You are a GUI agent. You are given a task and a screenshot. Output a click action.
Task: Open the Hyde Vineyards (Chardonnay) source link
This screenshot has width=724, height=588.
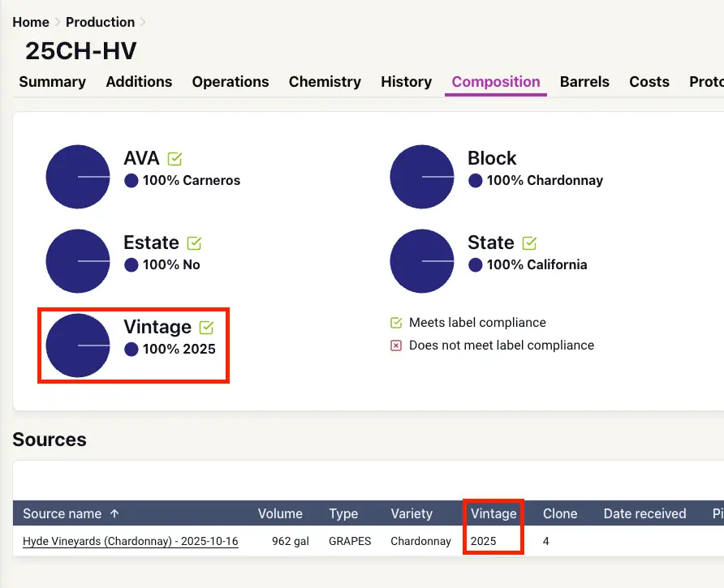(x=130, y=541)
